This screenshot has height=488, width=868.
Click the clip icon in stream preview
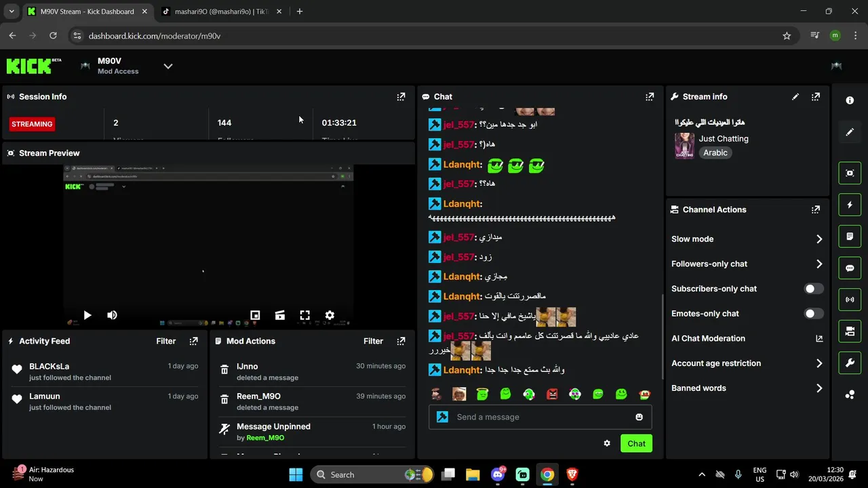[279, 315]
